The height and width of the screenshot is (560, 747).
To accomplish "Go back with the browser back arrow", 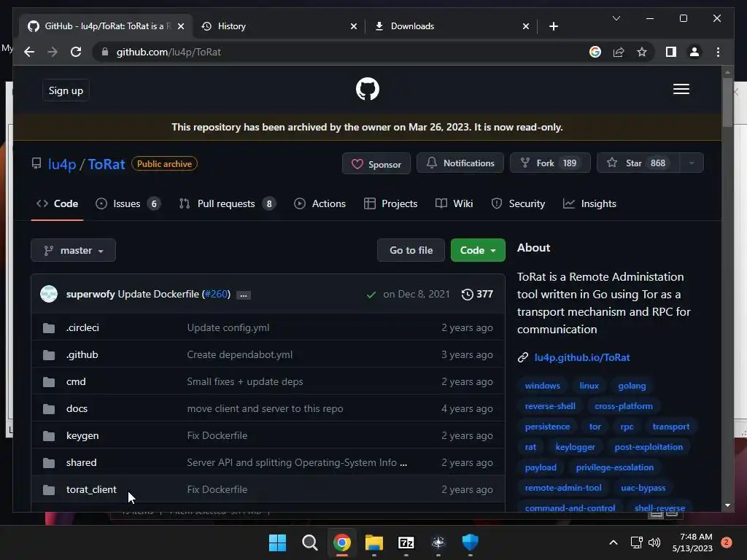I will click(x=29, y=52).
